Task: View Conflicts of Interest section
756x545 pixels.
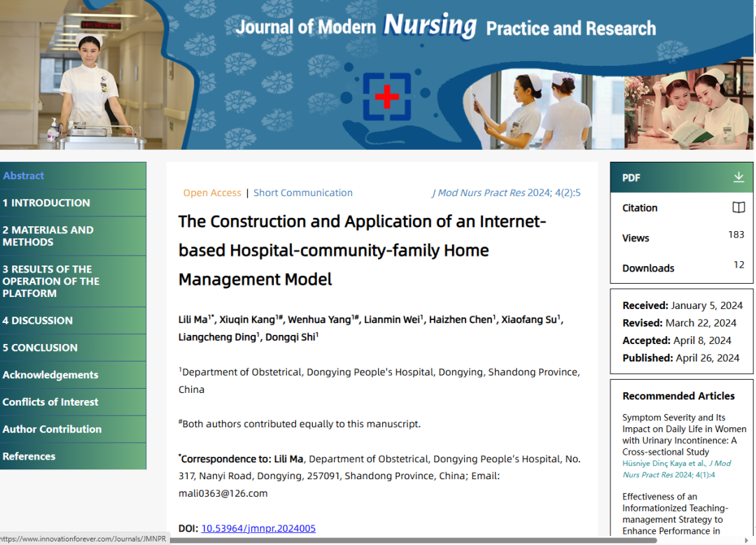Action: click(x=73, y=402)
